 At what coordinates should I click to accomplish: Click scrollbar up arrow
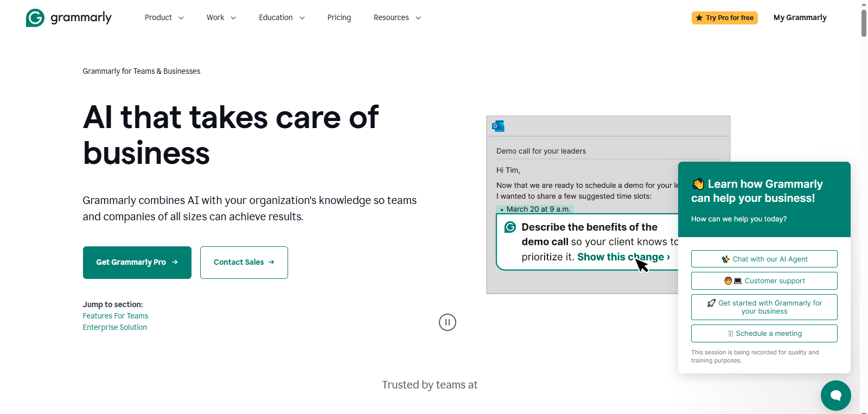pos(864,4)
